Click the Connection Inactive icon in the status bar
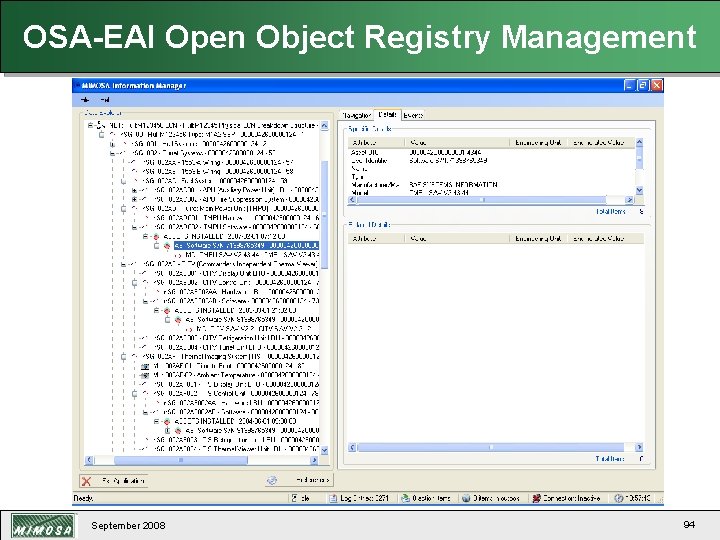 [x=536, y=498]
